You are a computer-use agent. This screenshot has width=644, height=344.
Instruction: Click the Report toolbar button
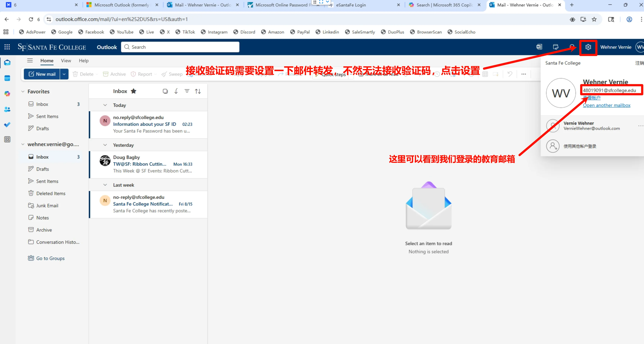coord(142,74)
